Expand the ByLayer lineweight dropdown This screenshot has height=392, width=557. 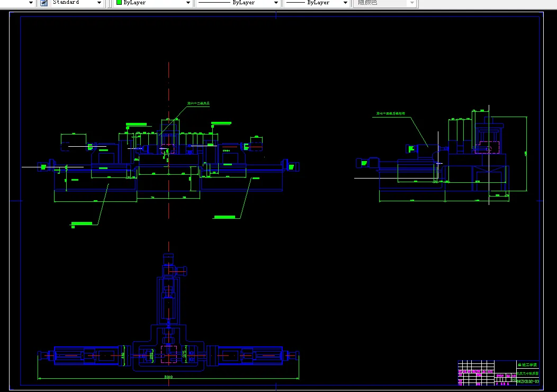coord(345,3)
